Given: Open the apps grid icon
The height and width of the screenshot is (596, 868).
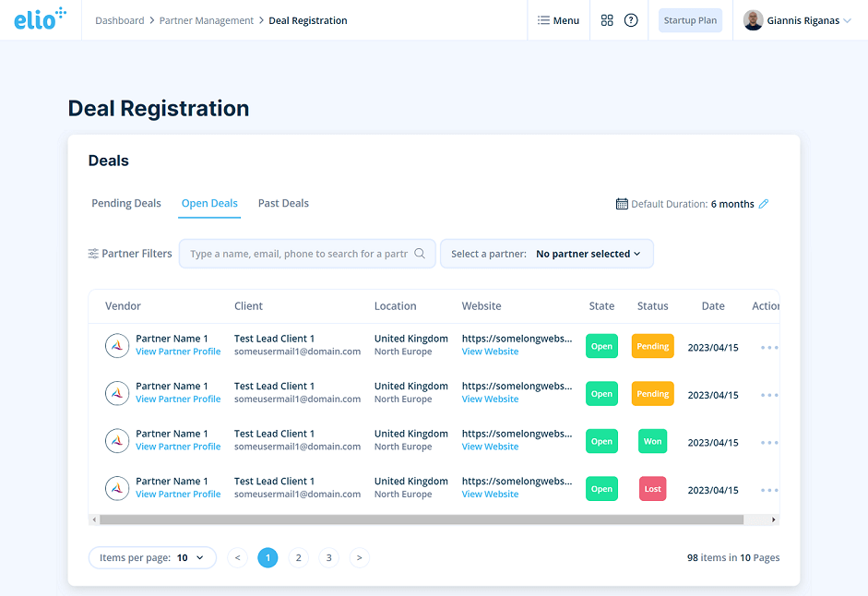Looking at the screenshot, I should coord(607,20).
